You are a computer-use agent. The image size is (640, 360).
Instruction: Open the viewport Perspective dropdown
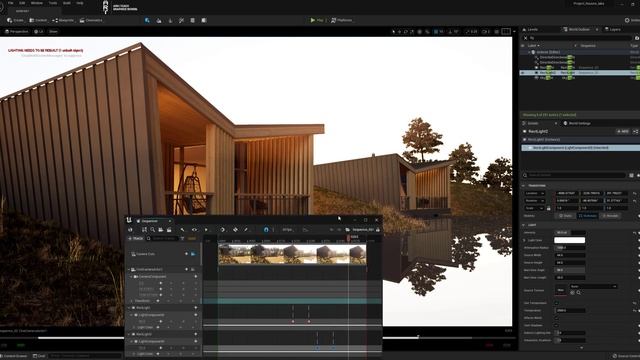click(17, 31)
